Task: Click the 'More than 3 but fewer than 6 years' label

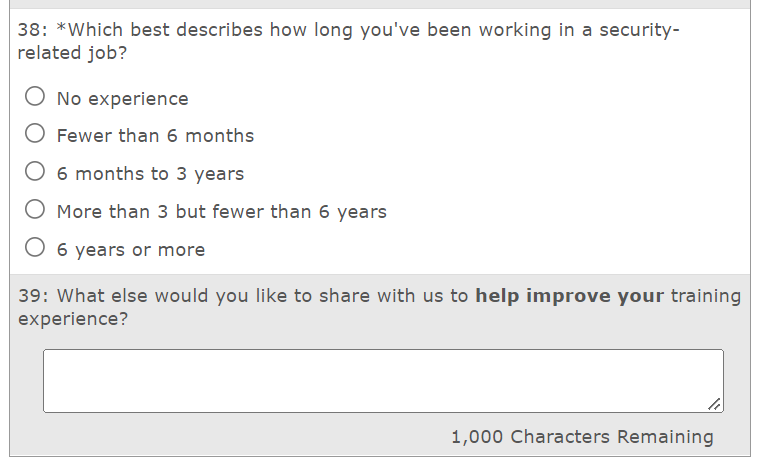Action: (221, 212)
